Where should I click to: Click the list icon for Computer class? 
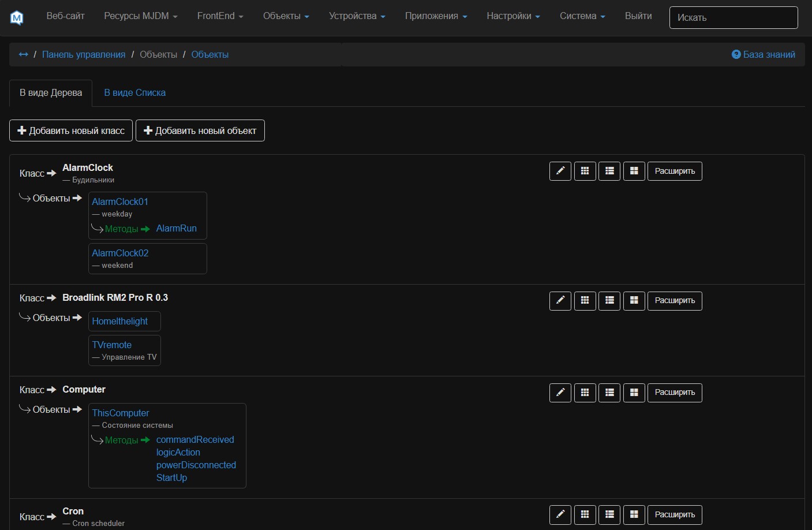[x=609, y=393]
